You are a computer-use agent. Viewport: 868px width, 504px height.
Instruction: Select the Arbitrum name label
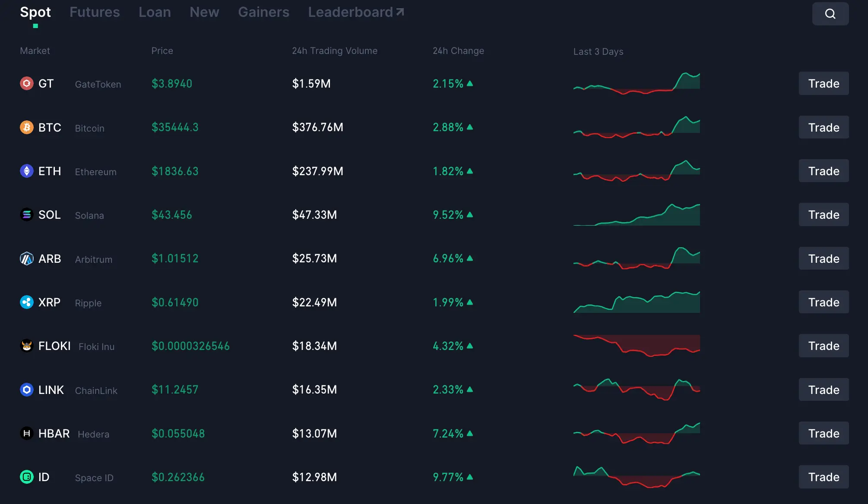pyautogui.click(x=94, y=260)
